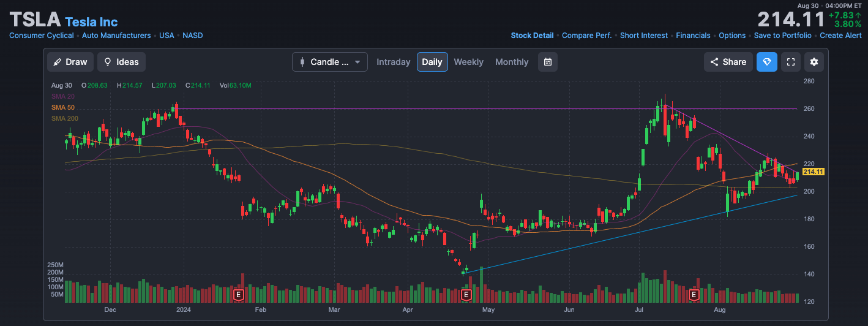
Task: Click the candlestick icon in chart type selector
Action: (302, 62)
